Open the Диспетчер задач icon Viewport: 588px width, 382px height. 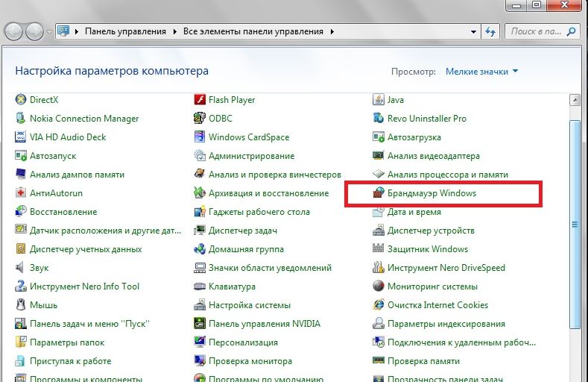point(200,230)
